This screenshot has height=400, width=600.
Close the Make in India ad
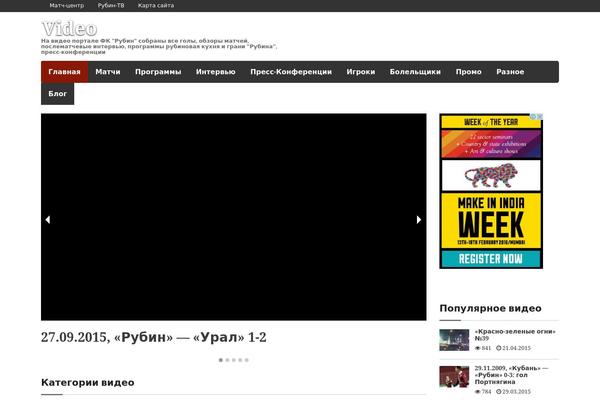click(x=540, y=116)
